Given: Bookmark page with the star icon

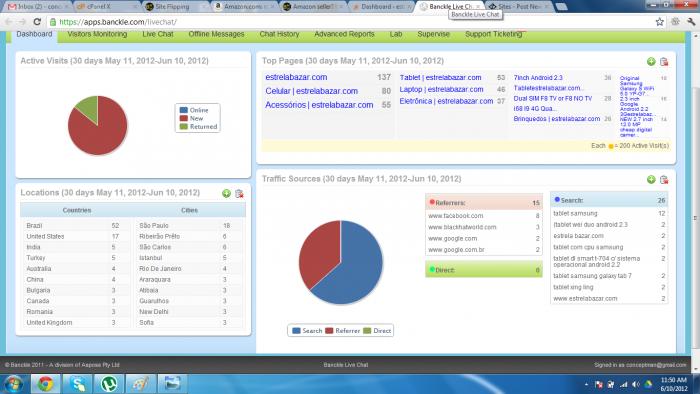Looking at the screenshot, I should 659,21.
